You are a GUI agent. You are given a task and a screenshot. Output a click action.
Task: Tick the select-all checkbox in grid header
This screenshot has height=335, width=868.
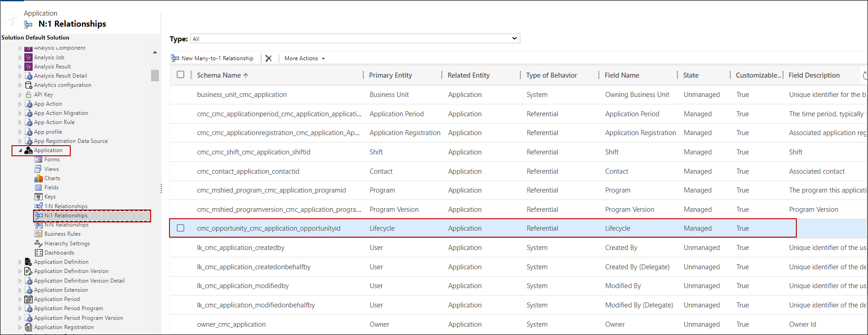(x=180, y=75)
